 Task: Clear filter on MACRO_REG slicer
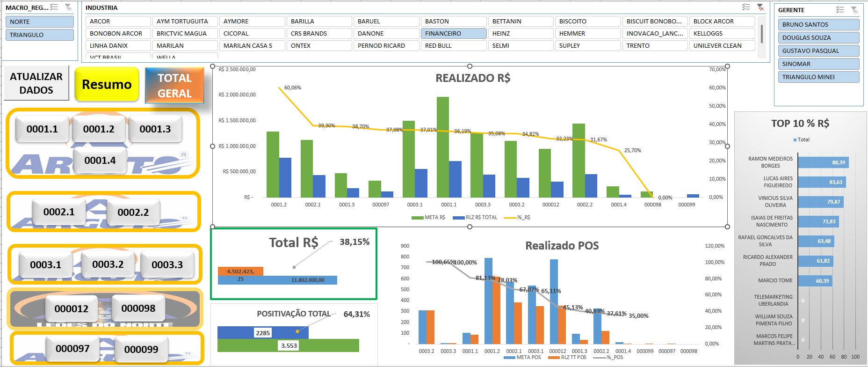tap(68, 7)
